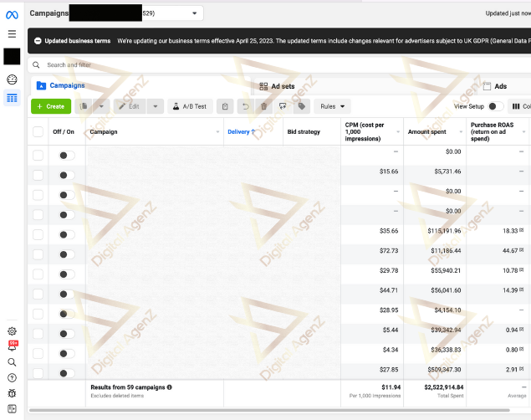
Task: Click the Duplicate icon in toolbar
Action: [84, 106]
